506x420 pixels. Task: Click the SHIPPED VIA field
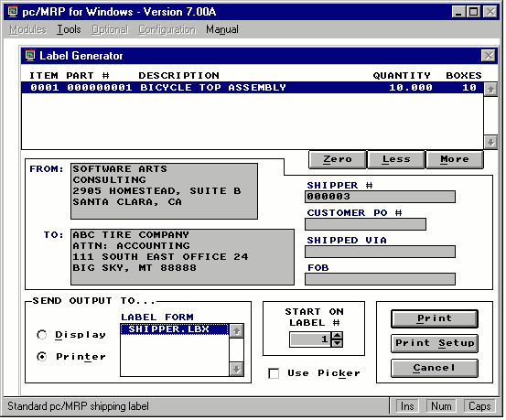pyautogui.click(x=380, y=252)
